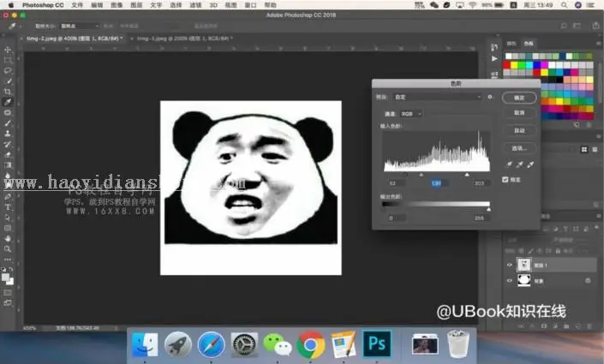Select the Crop tool

pyautogui.click(x=8, y=92)
